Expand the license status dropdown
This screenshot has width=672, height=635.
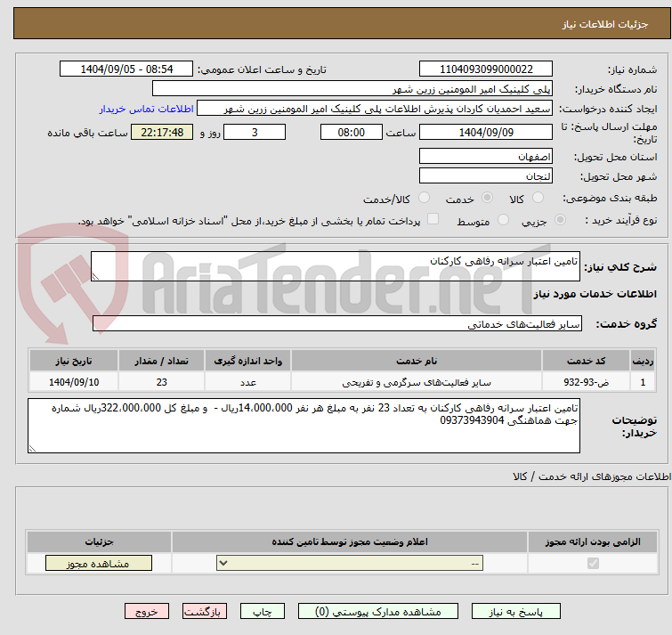(x=350, y=563)
